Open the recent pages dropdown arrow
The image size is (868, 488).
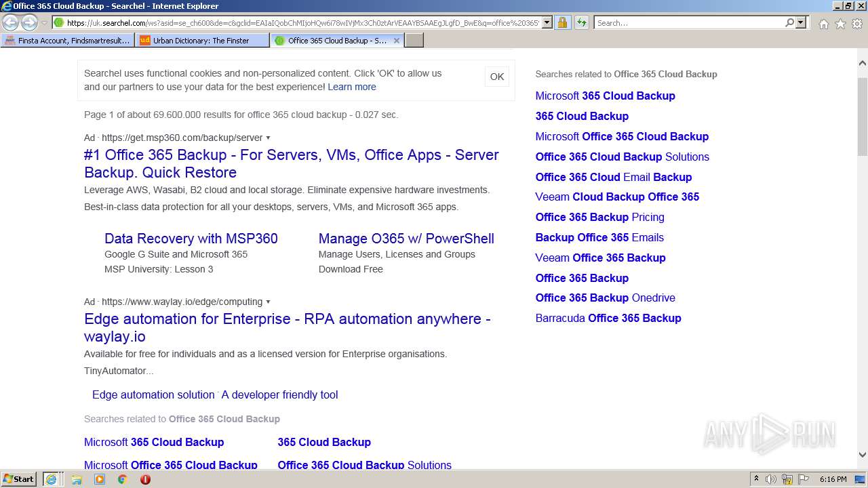click(x=44, y=23)
